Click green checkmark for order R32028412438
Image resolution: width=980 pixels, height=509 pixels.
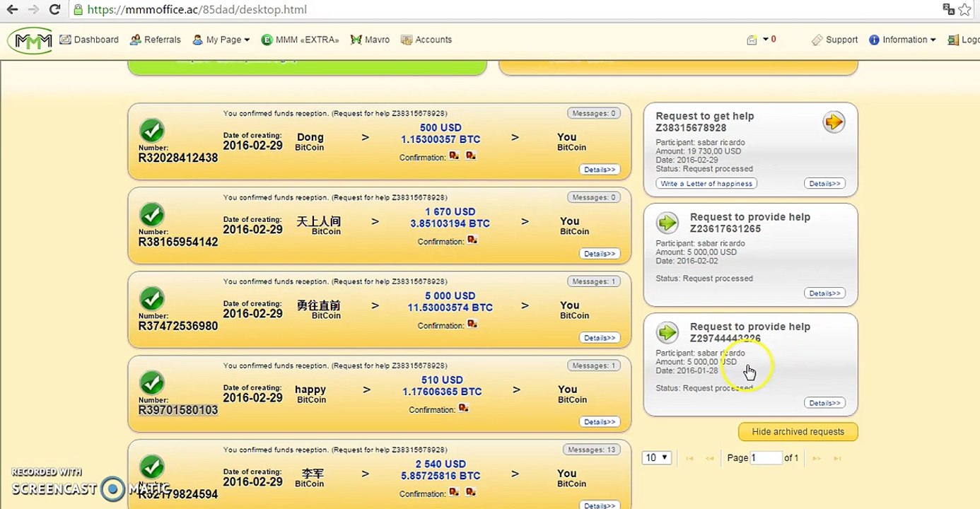[x=151, y=131]
